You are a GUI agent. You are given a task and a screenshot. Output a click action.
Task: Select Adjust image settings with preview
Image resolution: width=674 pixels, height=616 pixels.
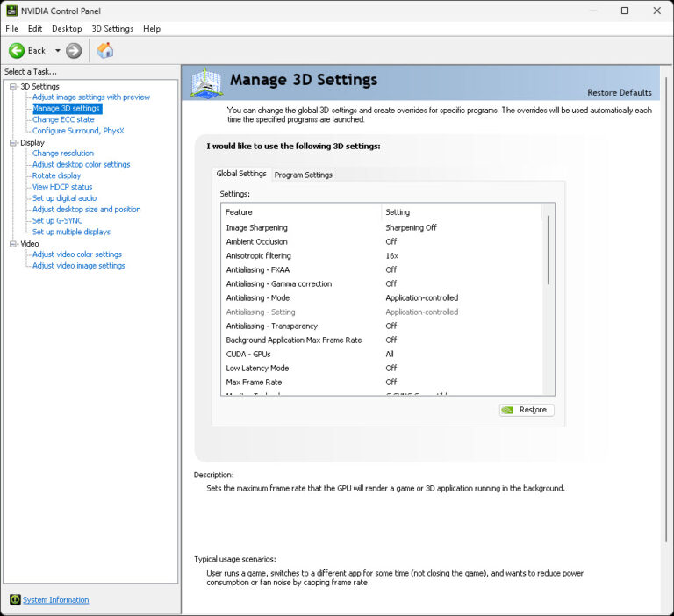tap(91, 97)
